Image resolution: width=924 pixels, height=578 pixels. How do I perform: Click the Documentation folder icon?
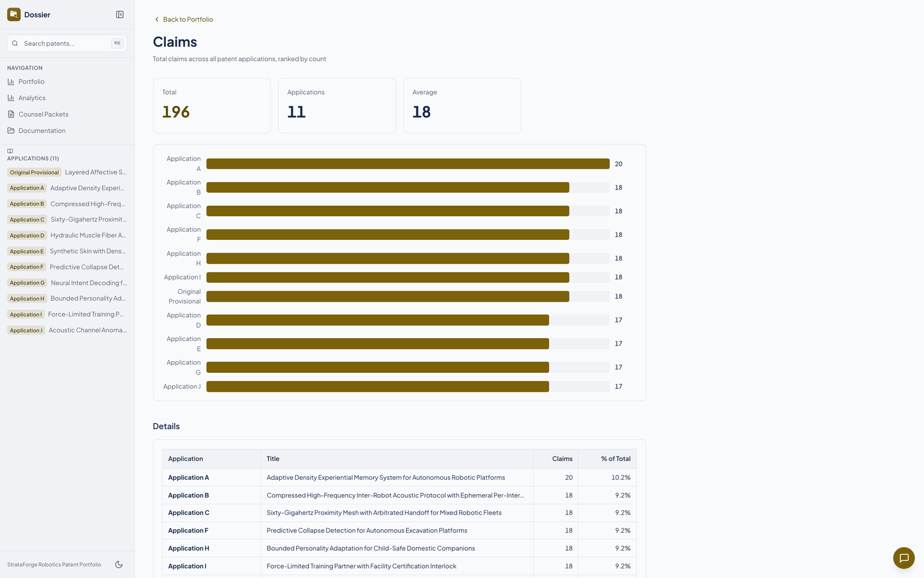[x=11, y=131]
